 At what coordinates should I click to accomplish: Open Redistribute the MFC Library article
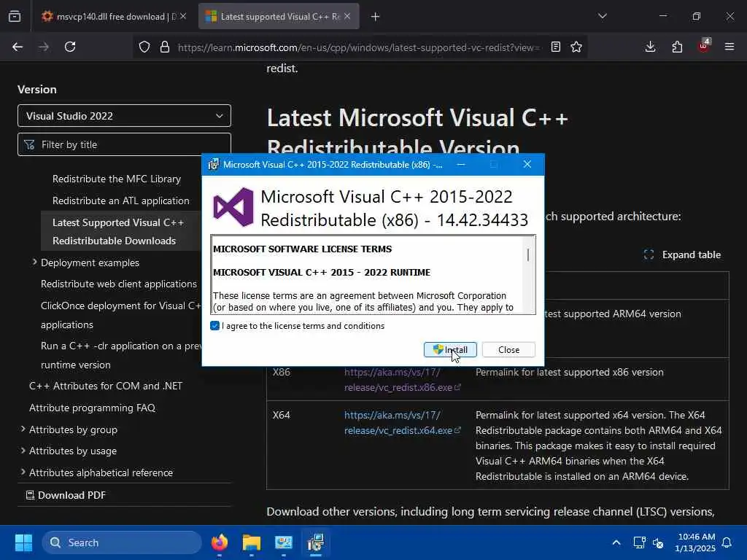tap(117, 179)
